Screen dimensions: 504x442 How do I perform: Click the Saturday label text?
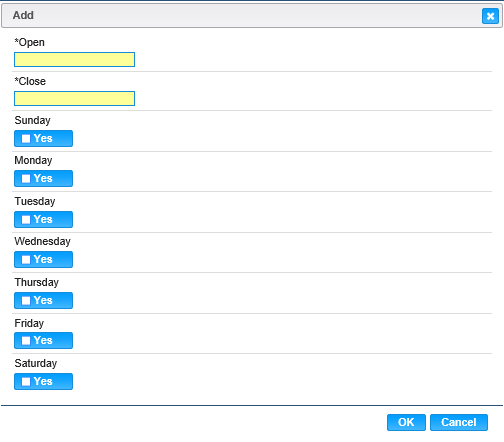point(36,363)
